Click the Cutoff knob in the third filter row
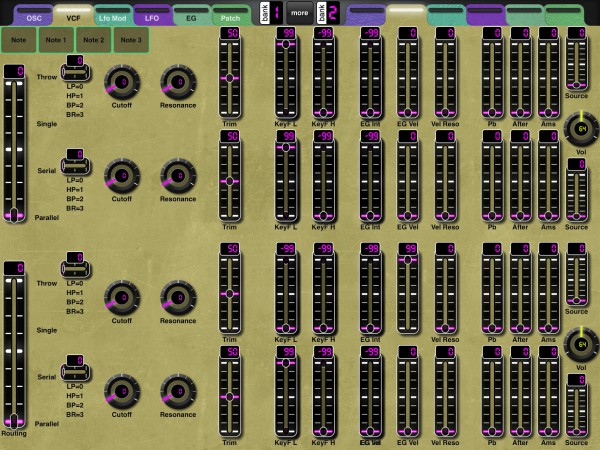 point(122,298)
